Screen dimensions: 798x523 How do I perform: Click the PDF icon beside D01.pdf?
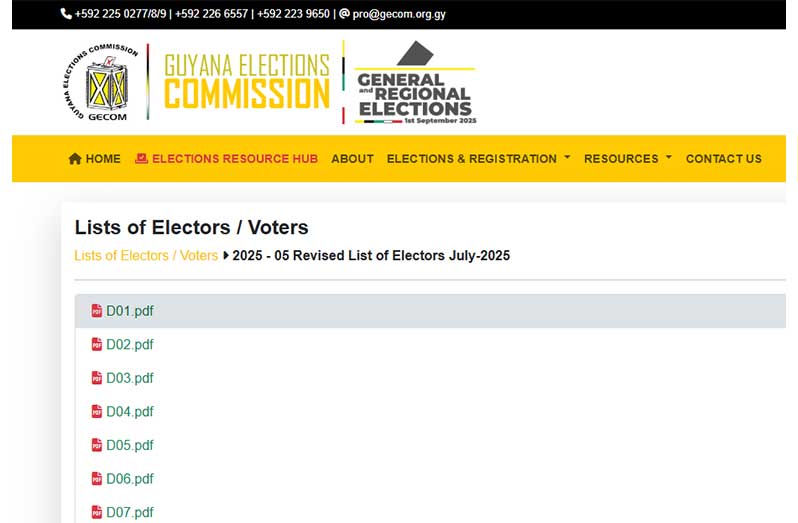tap(97, 310)
